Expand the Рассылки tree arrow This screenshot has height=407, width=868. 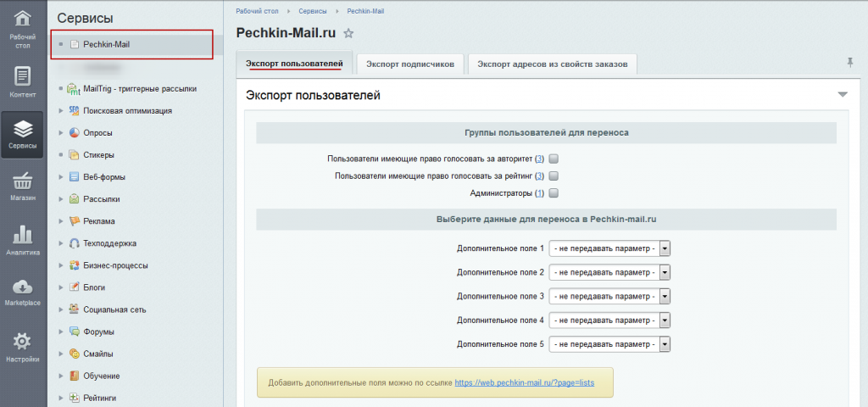[61, 199]
